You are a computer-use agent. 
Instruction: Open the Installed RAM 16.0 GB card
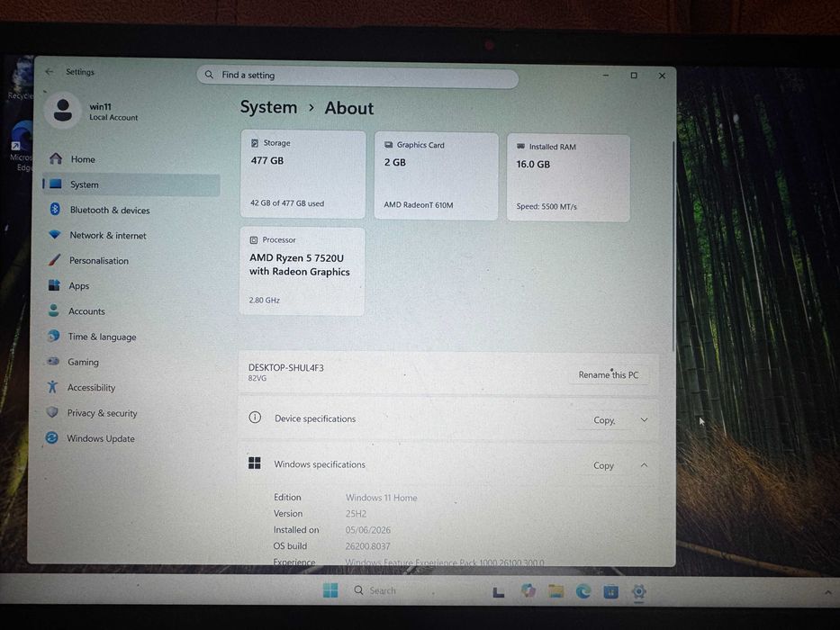click(x=568, y=177)
